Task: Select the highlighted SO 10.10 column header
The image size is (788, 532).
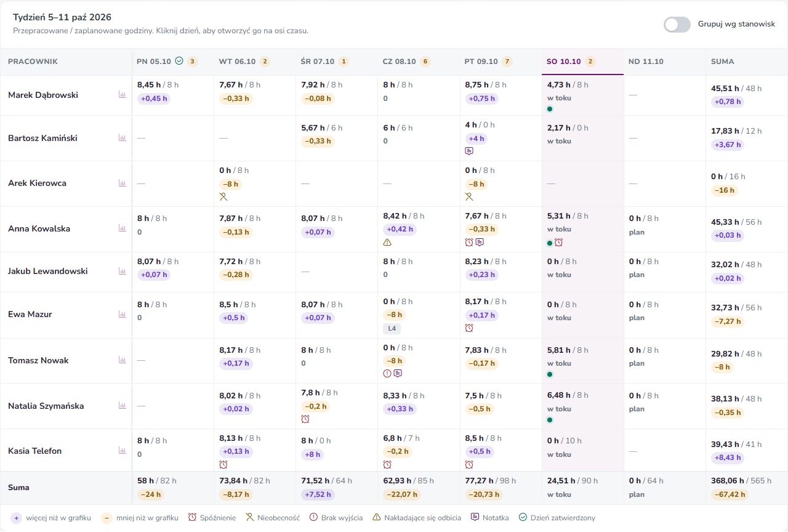Action: (x=582, y=62)
